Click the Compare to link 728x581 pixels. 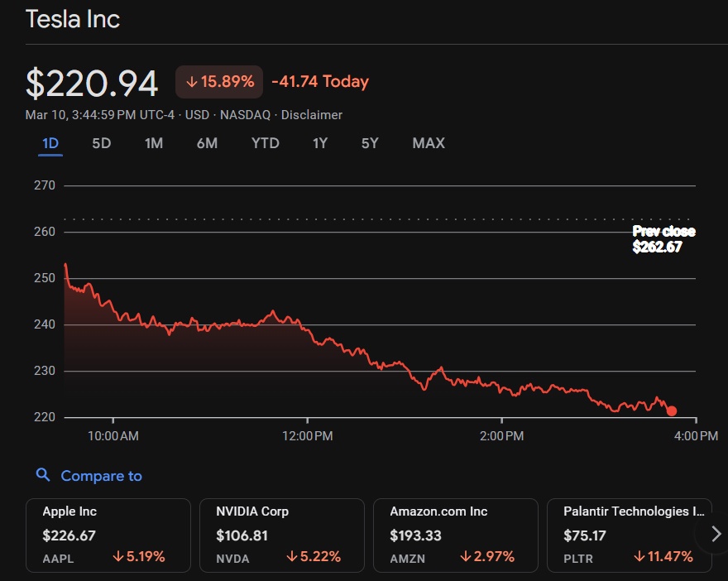(x=101, y=476)
